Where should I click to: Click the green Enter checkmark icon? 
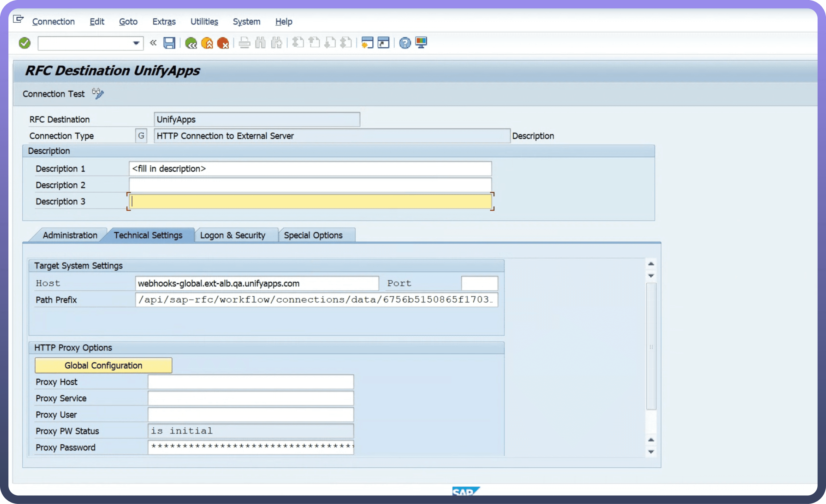24,43
